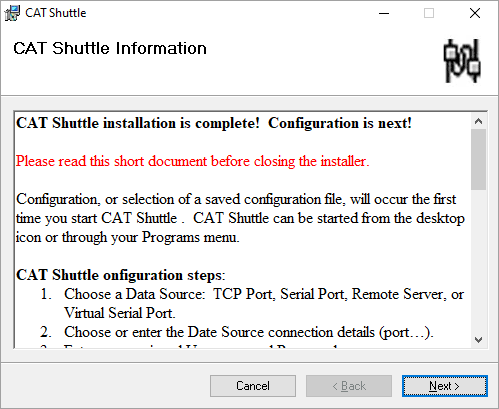499x409 pixels.
Task: Click the vertical scrollbar thumb
Action: click(479, 160)
